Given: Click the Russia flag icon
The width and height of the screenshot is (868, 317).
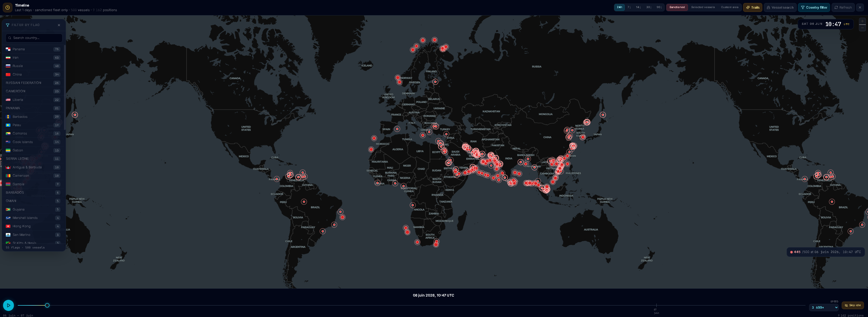Looking at the screenshot, I should pos(8,66).
